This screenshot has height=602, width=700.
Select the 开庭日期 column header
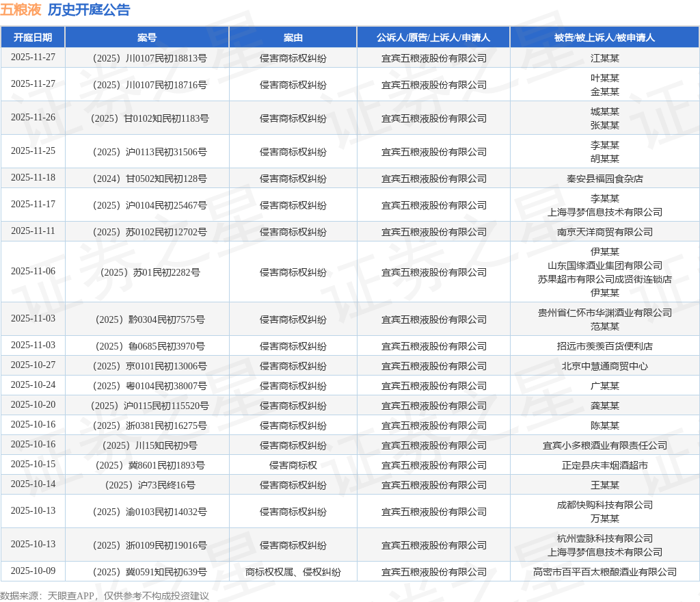(33, 38)
